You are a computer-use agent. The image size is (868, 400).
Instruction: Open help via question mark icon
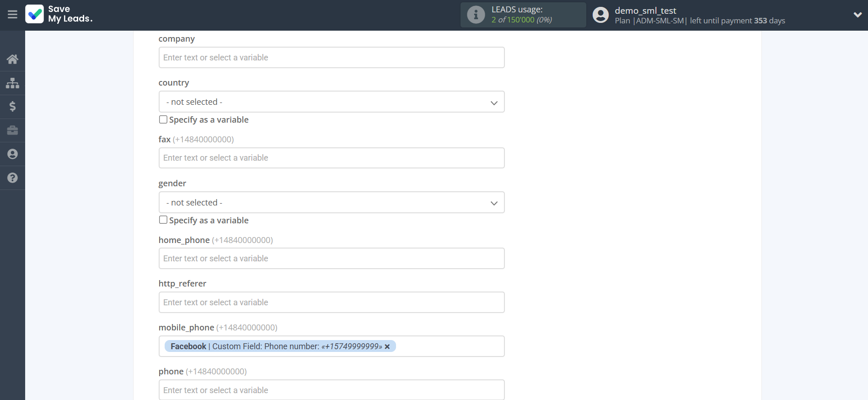tap(12, 178)
